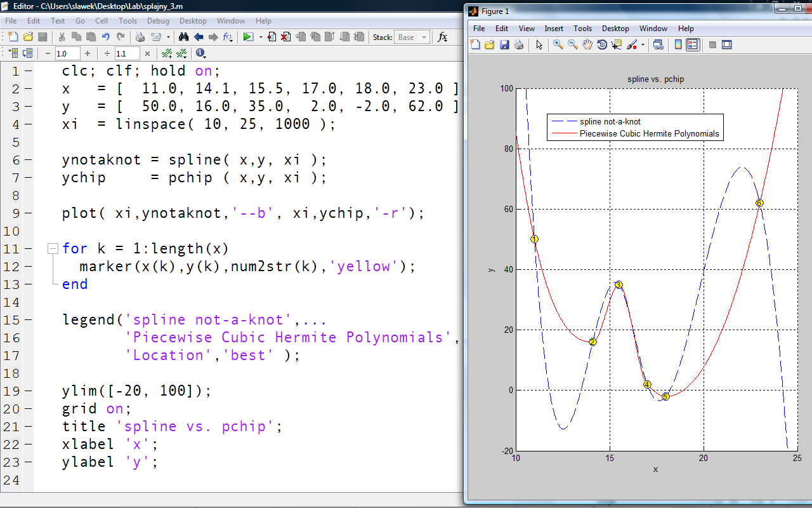Open a file using the Editor toolbar
The height and width of the screenshot is (508, 812).
pyautogui.click(x=28, y=37)
